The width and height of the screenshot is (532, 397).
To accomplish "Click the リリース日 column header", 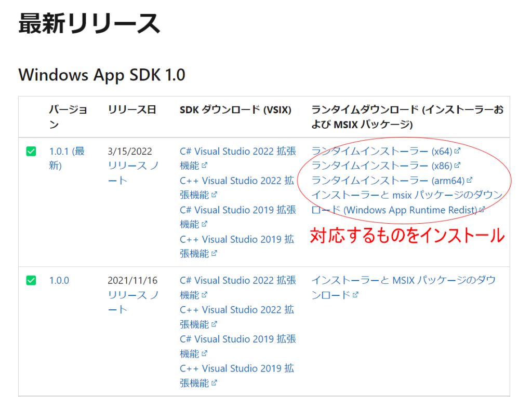I will (x=131, y=109).
